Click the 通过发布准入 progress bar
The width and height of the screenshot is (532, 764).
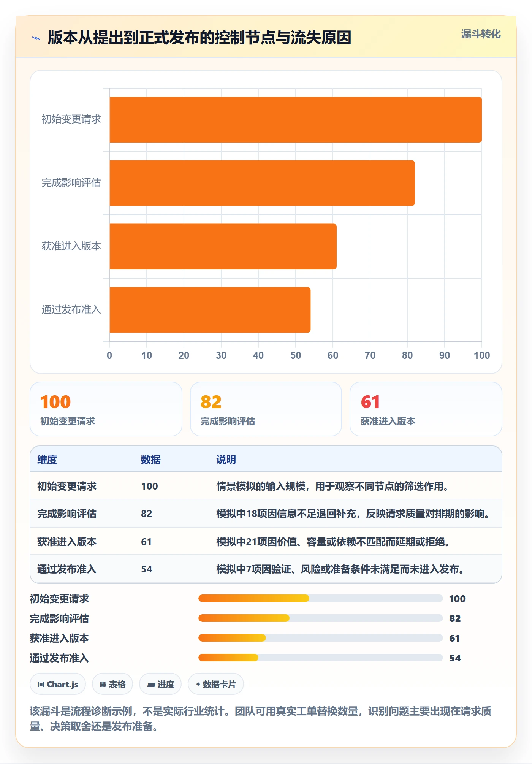tap(320, 658)
